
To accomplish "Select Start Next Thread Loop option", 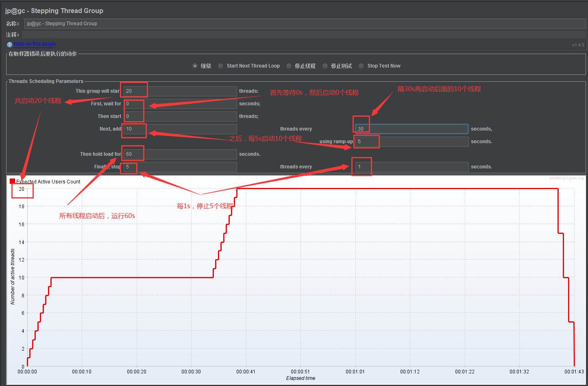I will 220,65.
